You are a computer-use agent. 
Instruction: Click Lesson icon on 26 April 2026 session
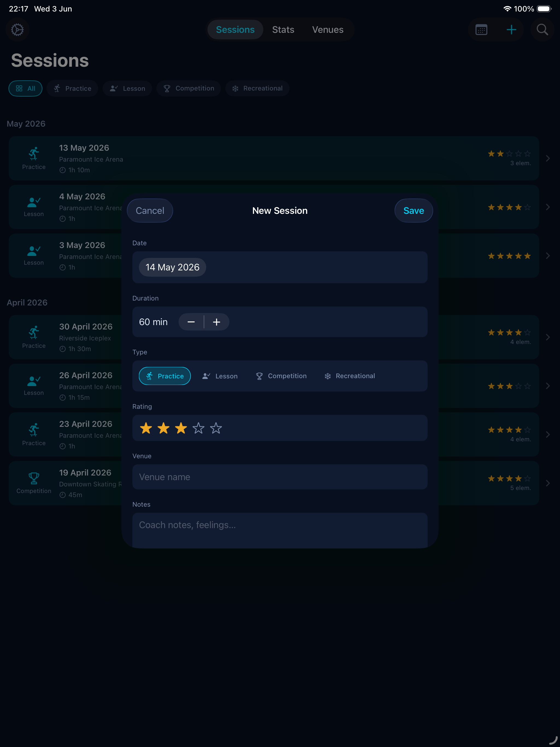coord(34,381)
